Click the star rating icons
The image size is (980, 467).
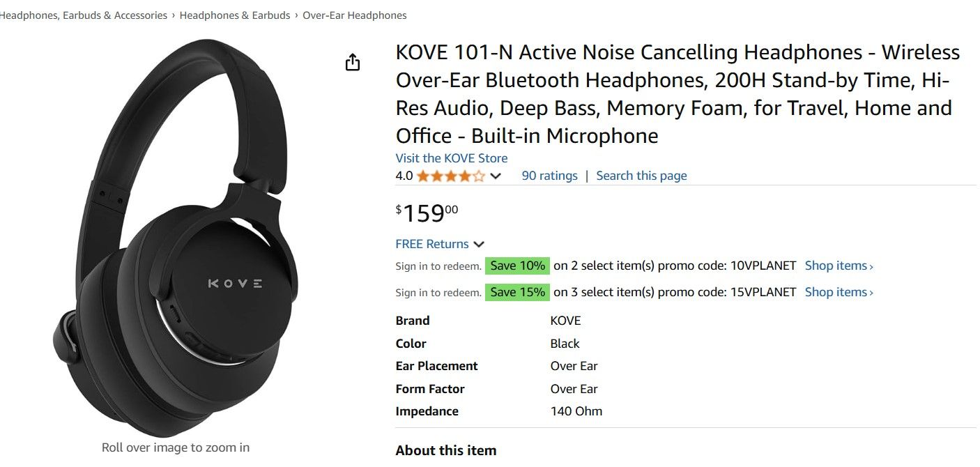click(x=450, y=176)
